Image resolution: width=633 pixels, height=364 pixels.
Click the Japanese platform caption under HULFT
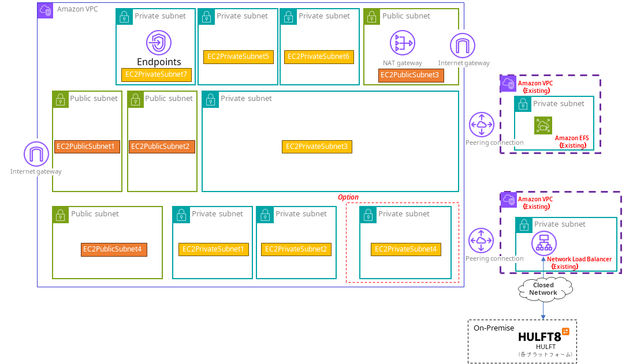tap(545, 355)
